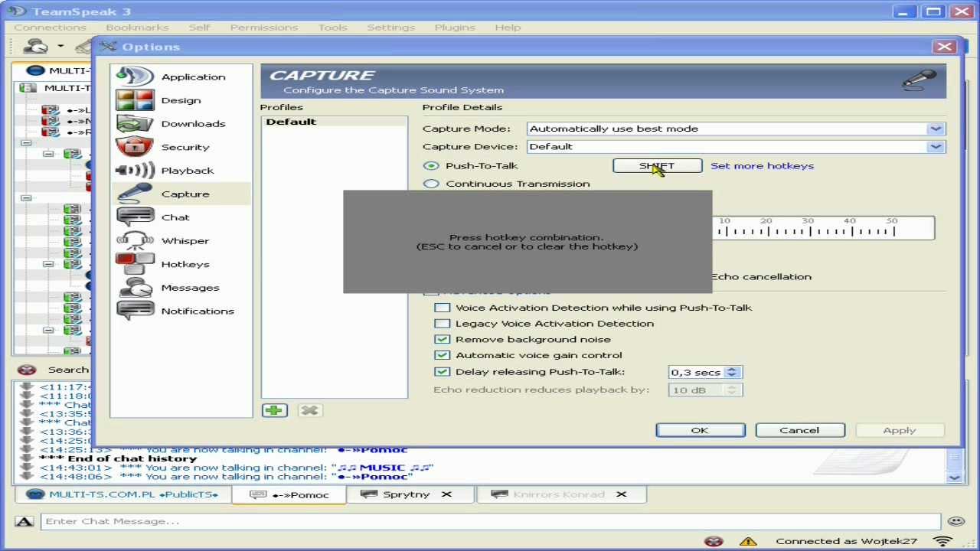The width and height of the screenshot is (980, 551).
Task: Close the Options dialog with red X
Action: [x=945, y=47]
